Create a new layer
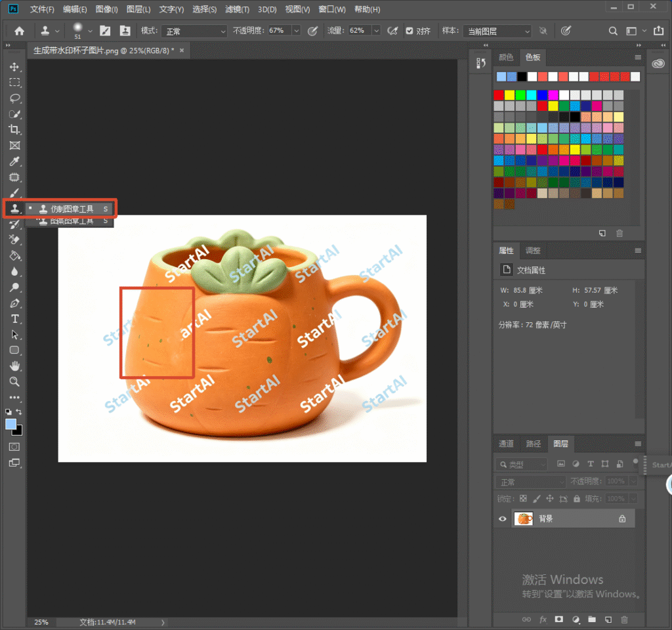This screenshot has height=630, width=672. tap(608, 619)
